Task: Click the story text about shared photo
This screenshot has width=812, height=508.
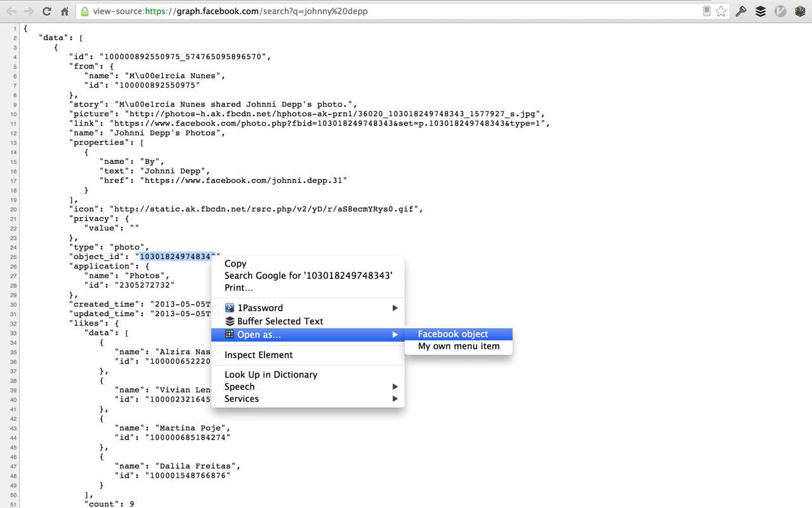Action: [x=236, y=104]
